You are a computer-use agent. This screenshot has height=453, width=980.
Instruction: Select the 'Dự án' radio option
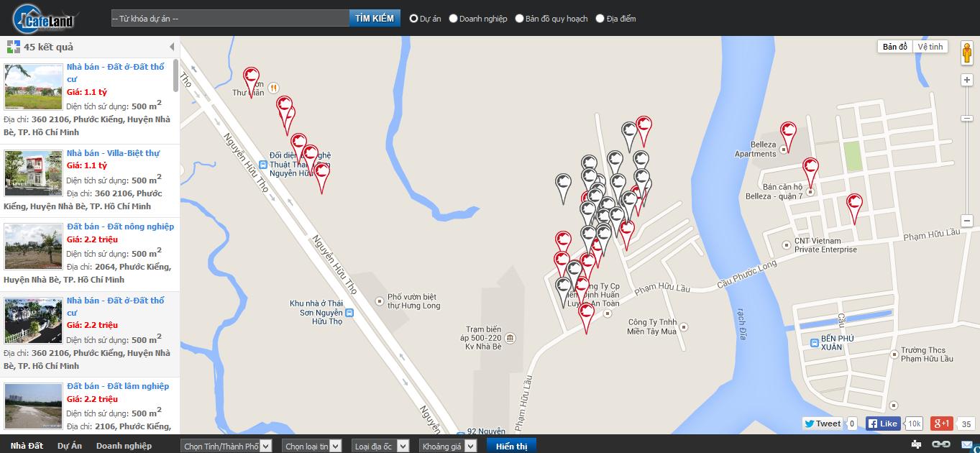pos(414,19)
